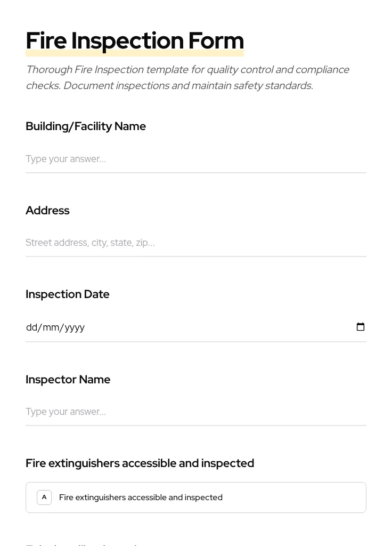Select the 'yyyy' year segment of the date
This screenshot has height=546, width=392.
[72, 327]
